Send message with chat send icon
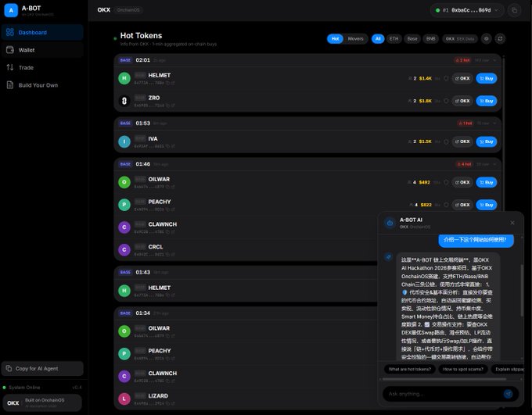The width and height of the screenshot is (532, 415). pyautogui.click(x=509, y=393)
